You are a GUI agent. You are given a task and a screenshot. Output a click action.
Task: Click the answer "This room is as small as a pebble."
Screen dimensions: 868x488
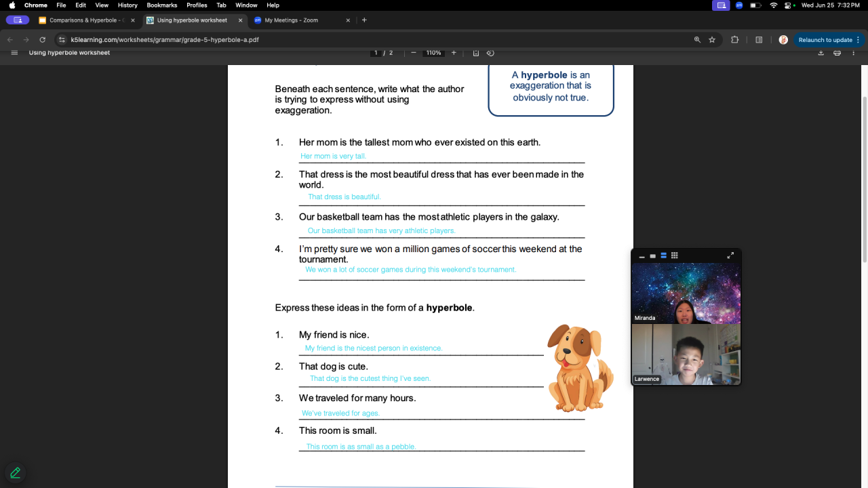(x=361, y=447)
